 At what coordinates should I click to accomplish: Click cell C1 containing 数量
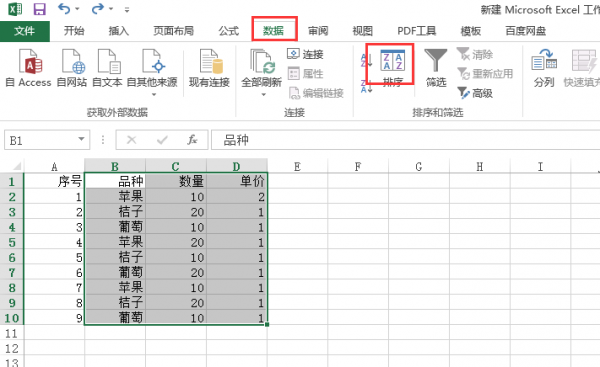(x=176, y=181)
